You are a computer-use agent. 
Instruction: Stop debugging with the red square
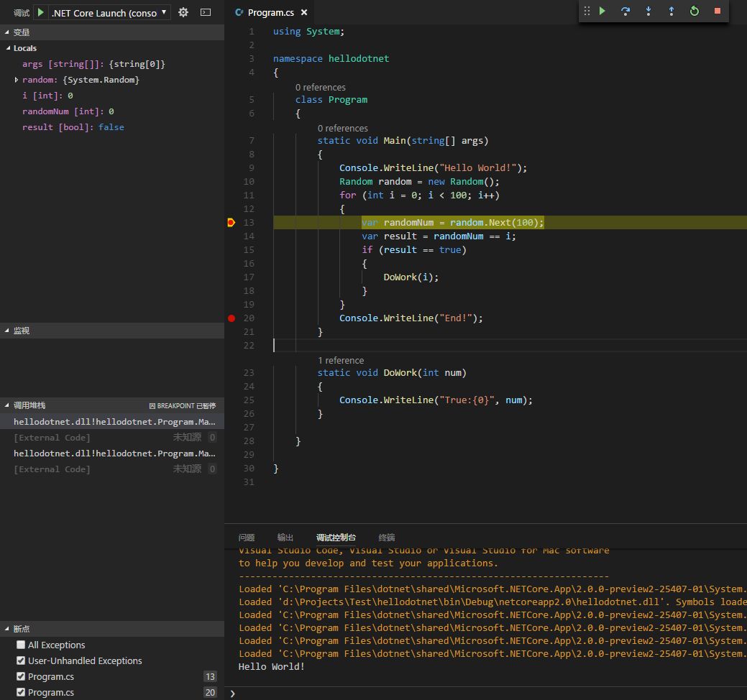pyautogui.click(x=717, y=11)
